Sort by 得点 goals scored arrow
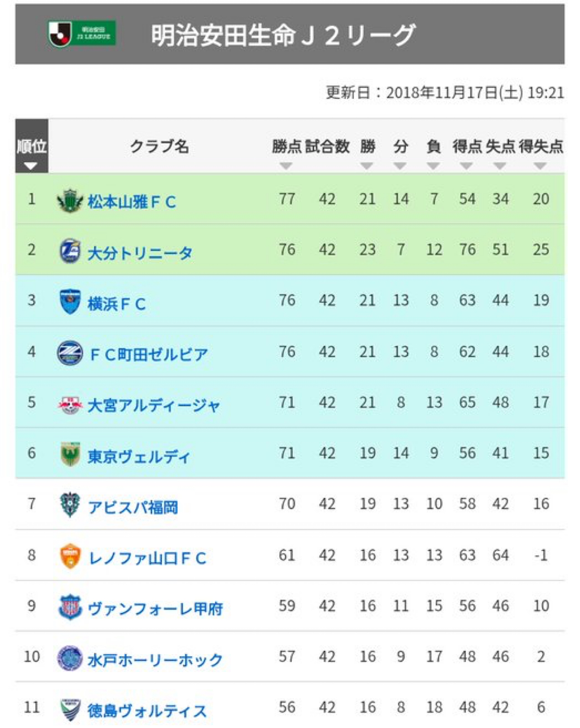Viewport: 580px width, 728px height. pos(466,166)
